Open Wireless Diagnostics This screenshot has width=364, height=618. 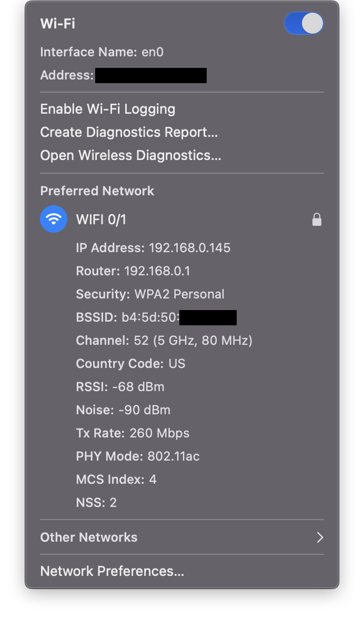point(130,155)
